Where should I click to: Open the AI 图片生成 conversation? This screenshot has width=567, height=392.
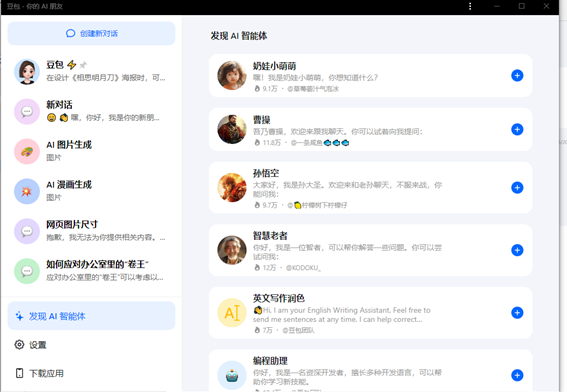[91, 151]
